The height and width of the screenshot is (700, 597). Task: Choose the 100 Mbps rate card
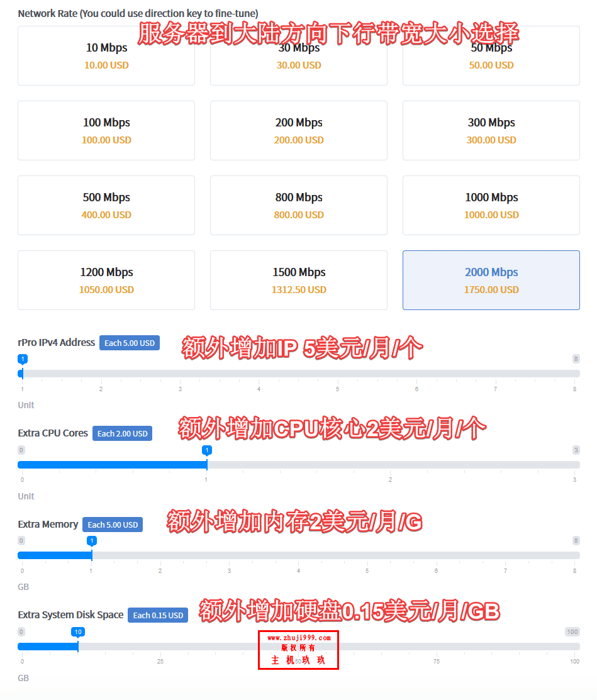click(x=106, y=130)
